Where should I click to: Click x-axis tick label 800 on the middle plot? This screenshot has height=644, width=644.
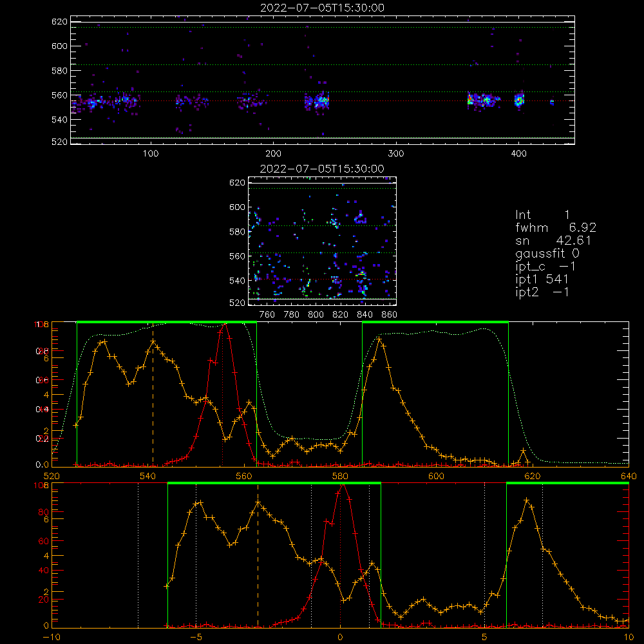[316, 315]
